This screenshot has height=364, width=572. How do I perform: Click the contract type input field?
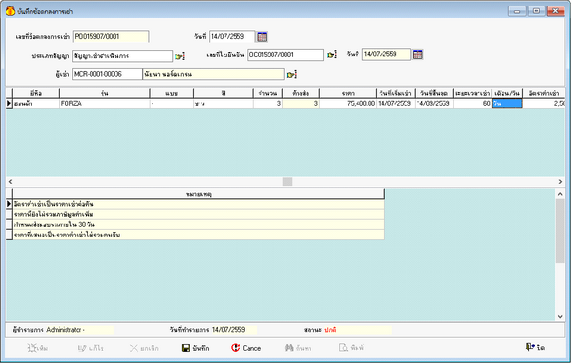pyautogui.click(x=122, y=56)
